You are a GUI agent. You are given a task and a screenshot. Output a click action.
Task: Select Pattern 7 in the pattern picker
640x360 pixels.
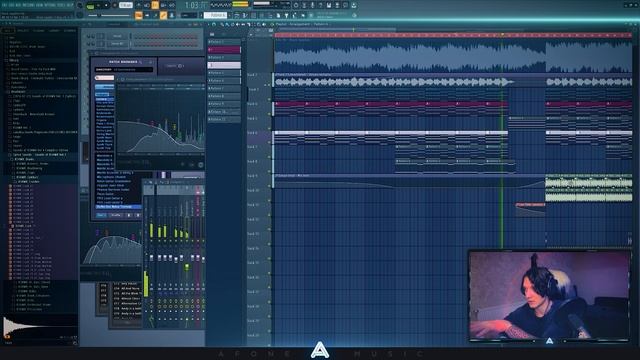(224, 89)
